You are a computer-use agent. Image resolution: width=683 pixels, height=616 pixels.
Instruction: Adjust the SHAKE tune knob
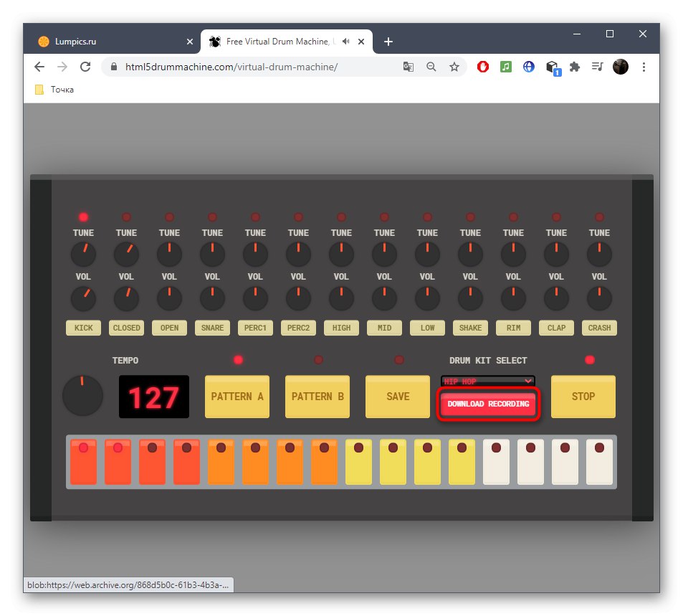coord(470,254)
